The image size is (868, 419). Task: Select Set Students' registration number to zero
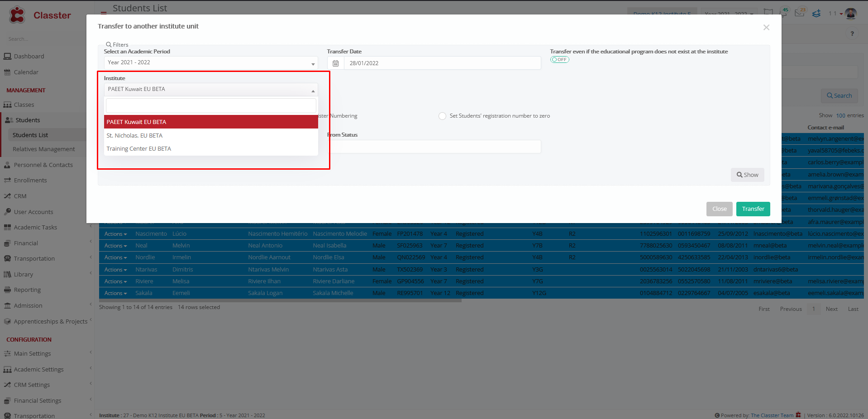click(442, 116)
